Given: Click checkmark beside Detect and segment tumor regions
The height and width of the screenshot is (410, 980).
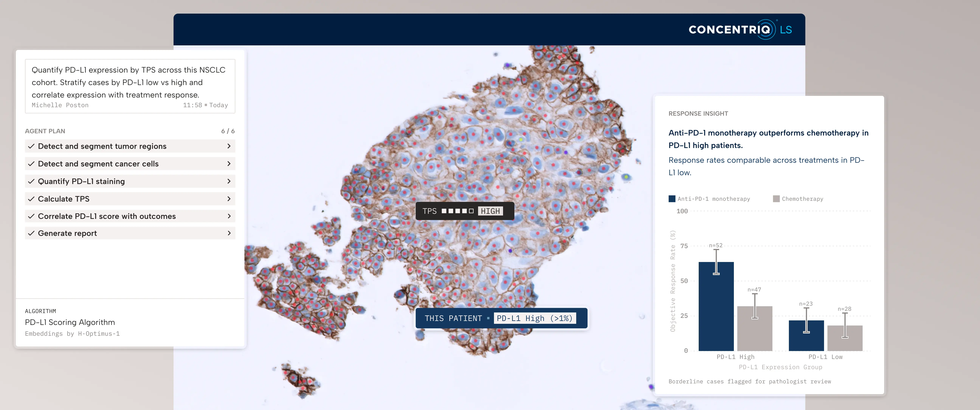Looking at the screenshot, I should (x=31, y=146).
